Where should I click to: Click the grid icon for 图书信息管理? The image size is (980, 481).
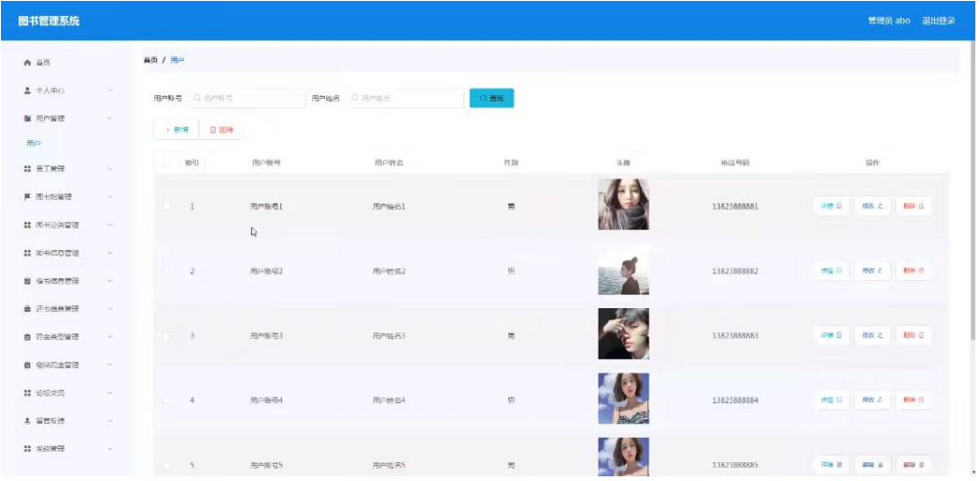click(27, 253)
